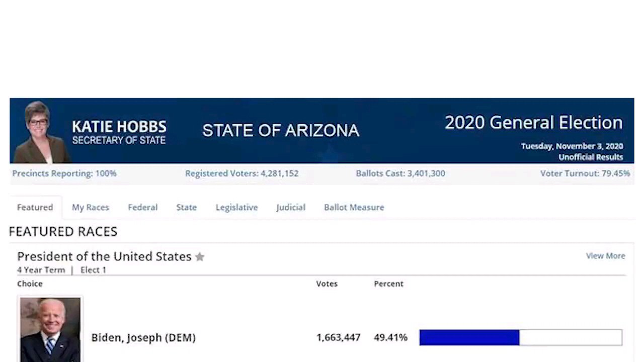The height and width of the screenshot is (362, 644).
Task: Click the Precincts Reporting statistic
Action: [x=64, y=173]
